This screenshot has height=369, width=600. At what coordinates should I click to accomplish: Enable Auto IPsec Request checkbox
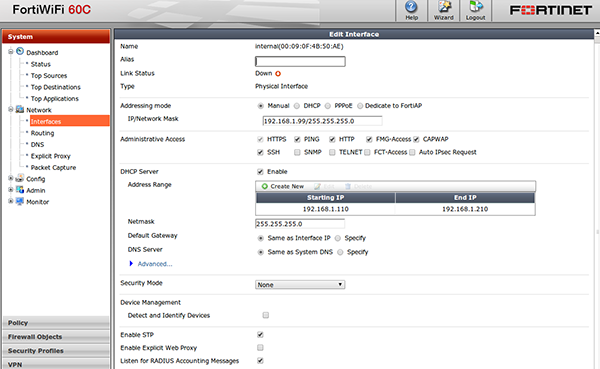412,152
